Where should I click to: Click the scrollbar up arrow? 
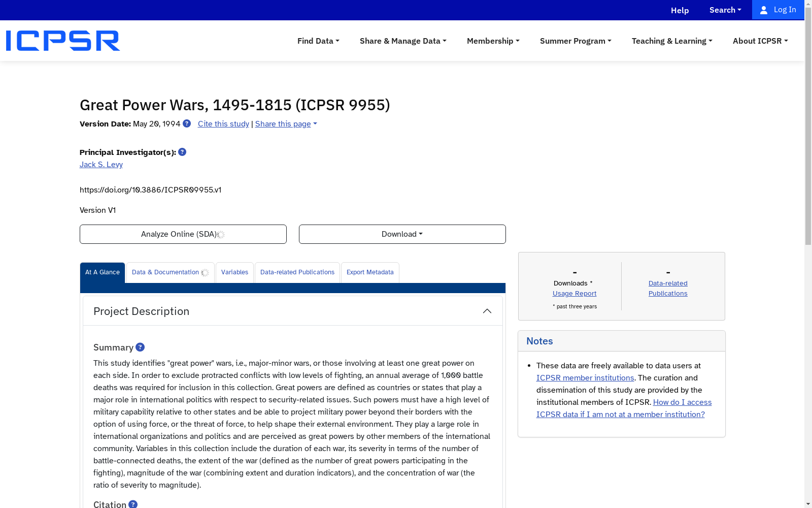808,4
